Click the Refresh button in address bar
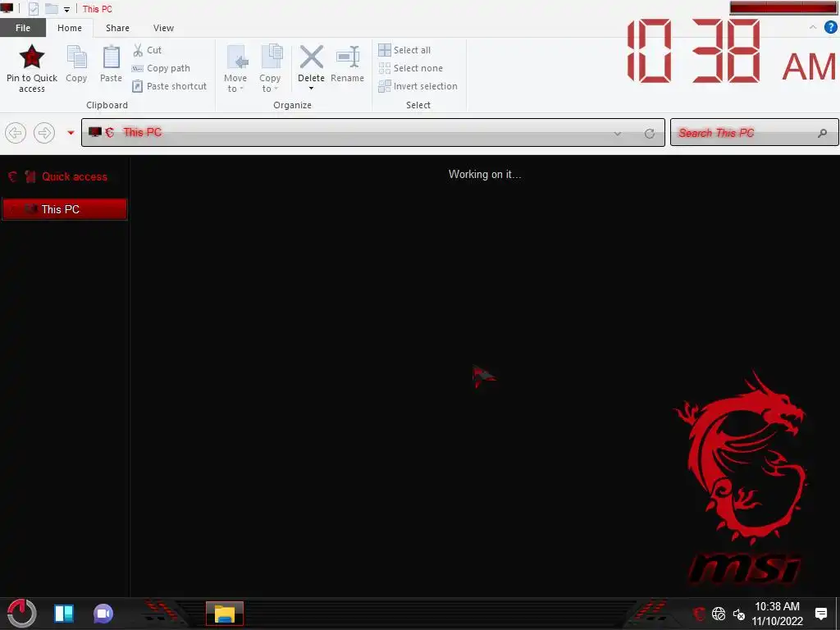840x630 pixels. click(650, 134)
